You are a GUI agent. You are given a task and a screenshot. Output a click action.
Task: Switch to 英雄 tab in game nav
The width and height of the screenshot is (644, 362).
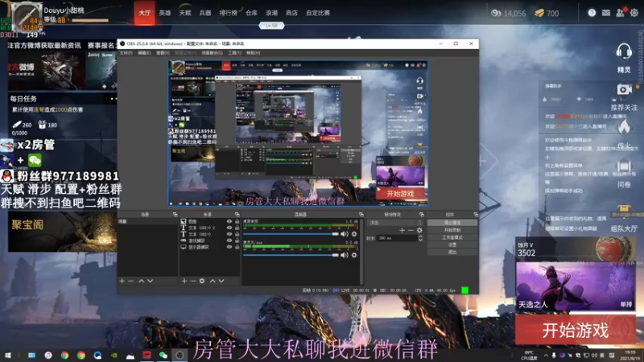(x=165, y=13)
